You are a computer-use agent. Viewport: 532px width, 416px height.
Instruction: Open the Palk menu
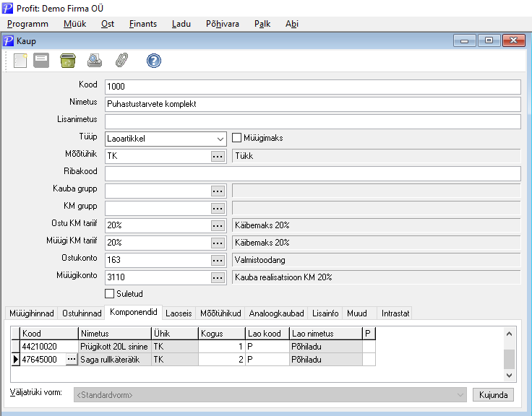pos(262,24)
